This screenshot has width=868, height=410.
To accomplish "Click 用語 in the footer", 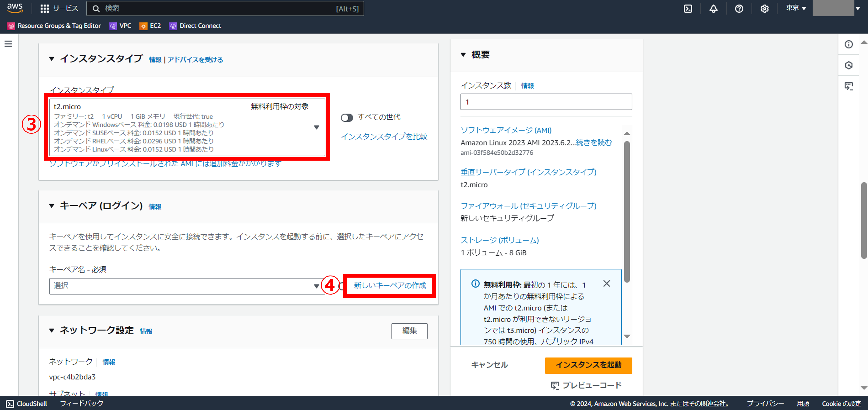I will pos(803,403).
